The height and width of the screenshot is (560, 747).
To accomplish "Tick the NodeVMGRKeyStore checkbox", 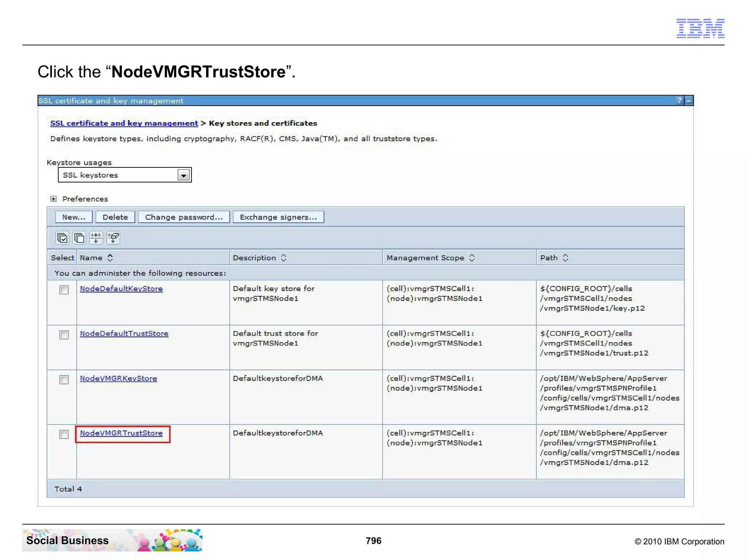I will pos(64,380).
